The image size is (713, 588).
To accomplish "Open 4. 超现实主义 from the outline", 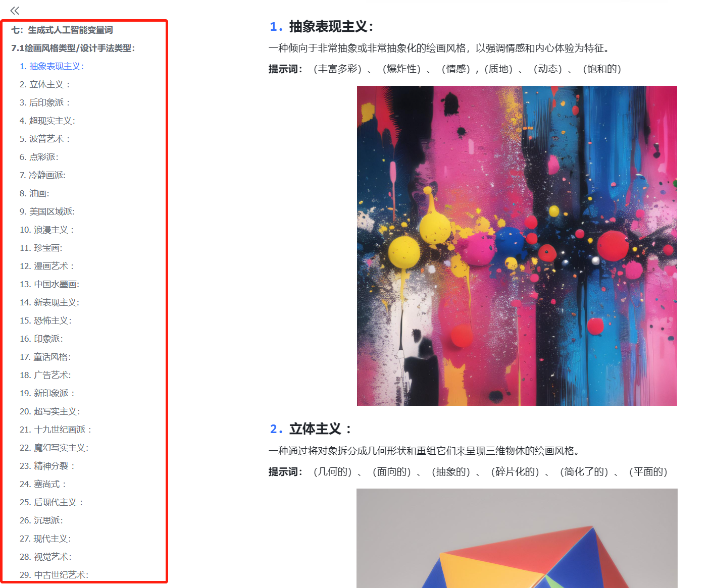I will pos(47,121).
